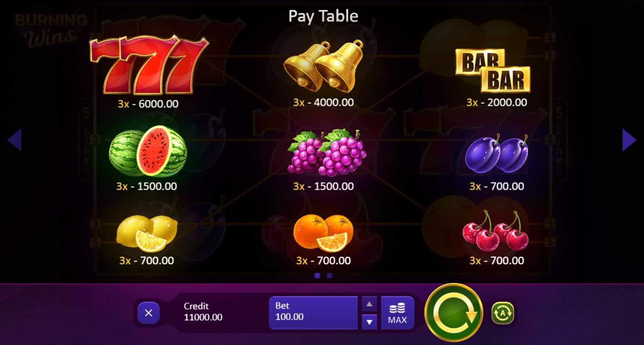Click the plums symbol
644x345 pixels.
coord(497,153)
